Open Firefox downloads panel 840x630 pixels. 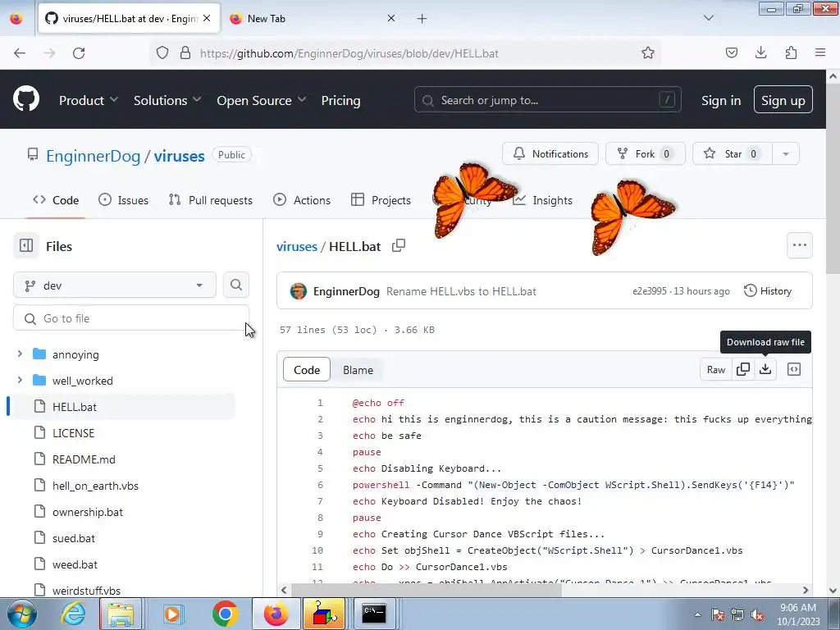point(760,52)
